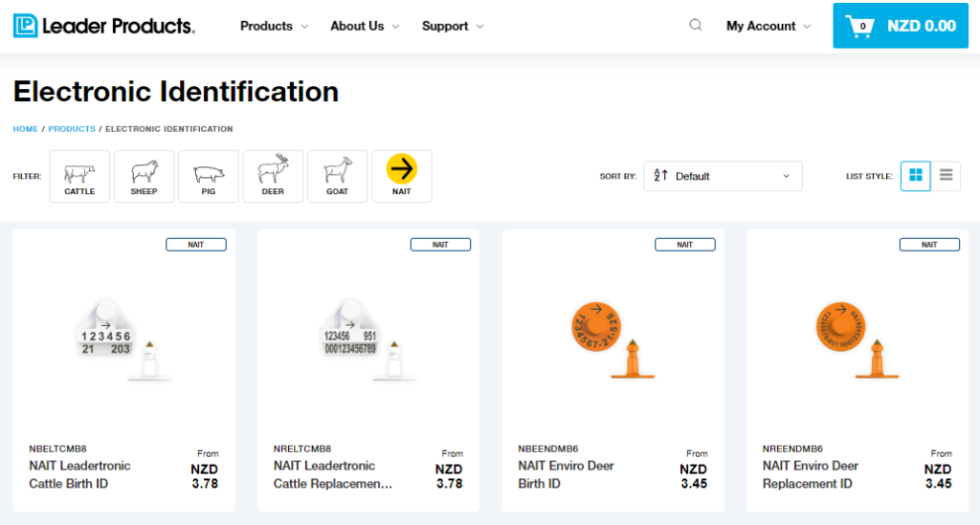Click product code NRELTCMB8
The image size is (980, 525).
[x=301, y=448]
